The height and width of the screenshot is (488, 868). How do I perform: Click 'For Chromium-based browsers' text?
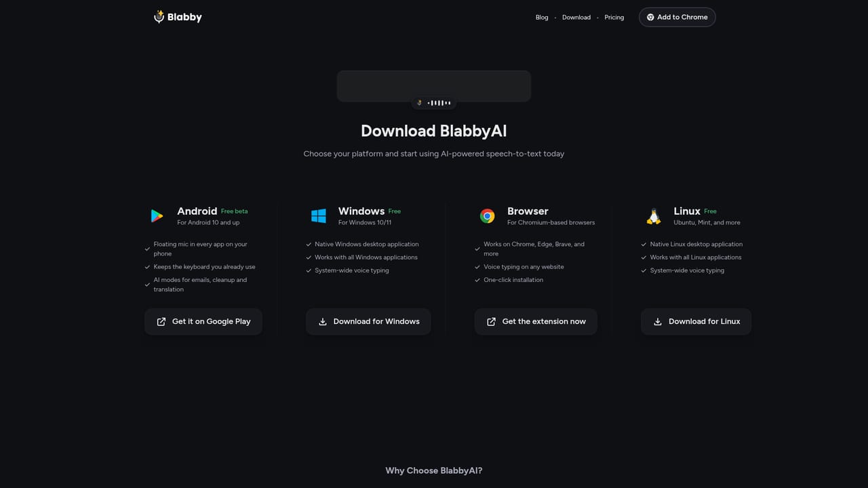click(551, 222)
